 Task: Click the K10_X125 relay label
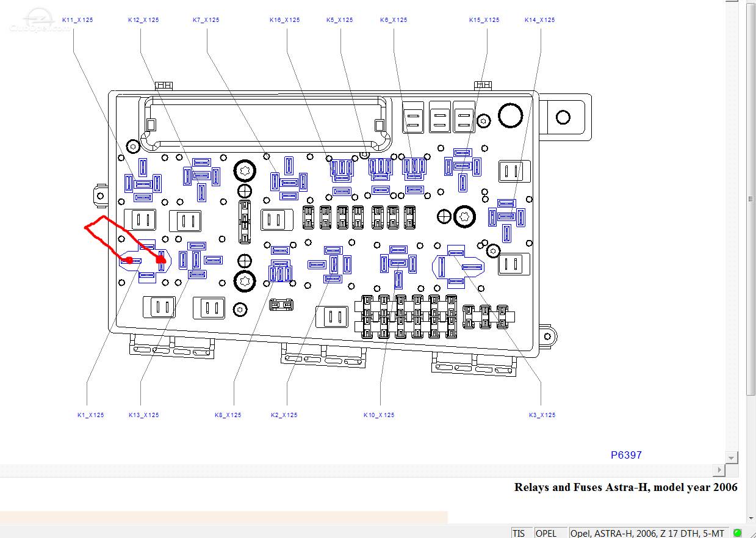point(379,415)
